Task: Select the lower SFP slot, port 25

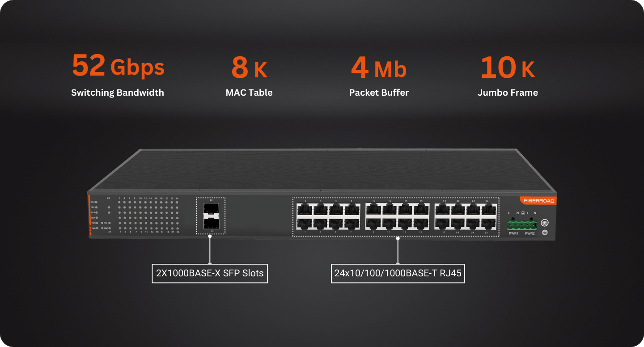Action: tap(211, 224)
